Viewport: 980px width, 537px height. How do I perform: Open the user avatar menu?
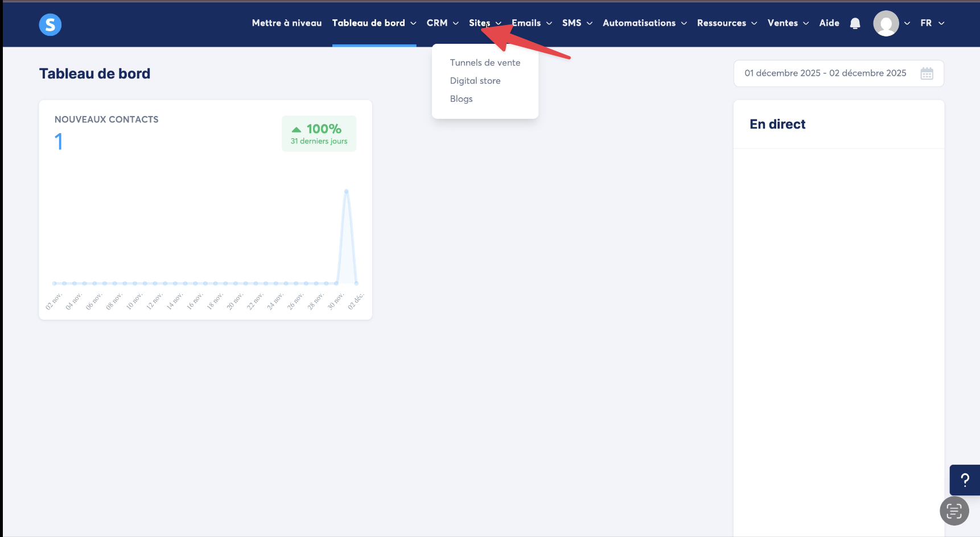point(886,23)
